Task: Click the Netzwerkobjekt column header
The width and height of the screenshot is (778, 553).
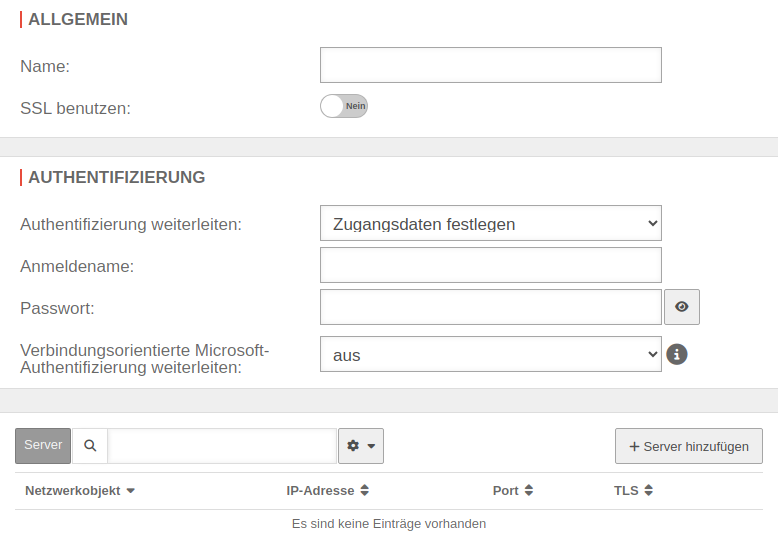Action: (72, 491)
